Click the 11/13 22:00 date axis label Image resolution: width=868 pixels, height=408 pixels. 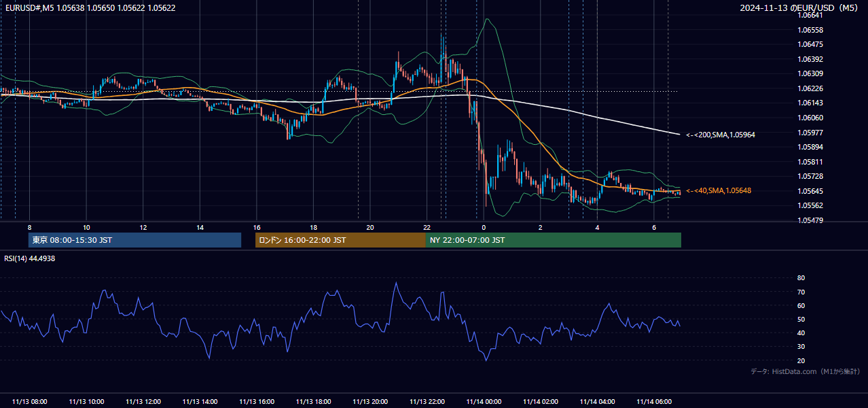[427, 402]
